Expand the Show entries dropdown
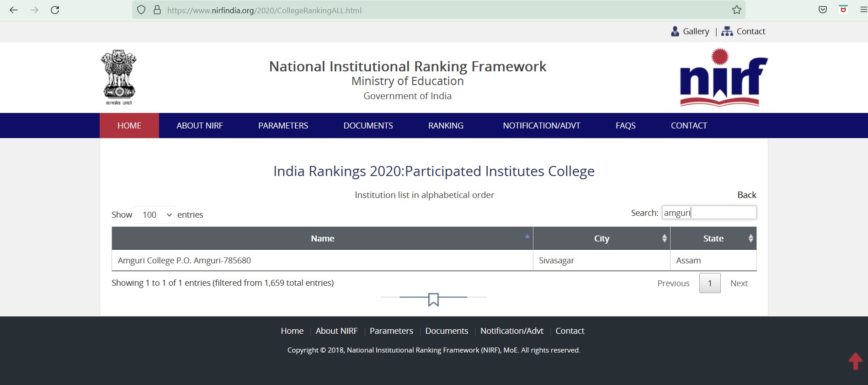Screen dimensions: 868x385 [154, 215]
